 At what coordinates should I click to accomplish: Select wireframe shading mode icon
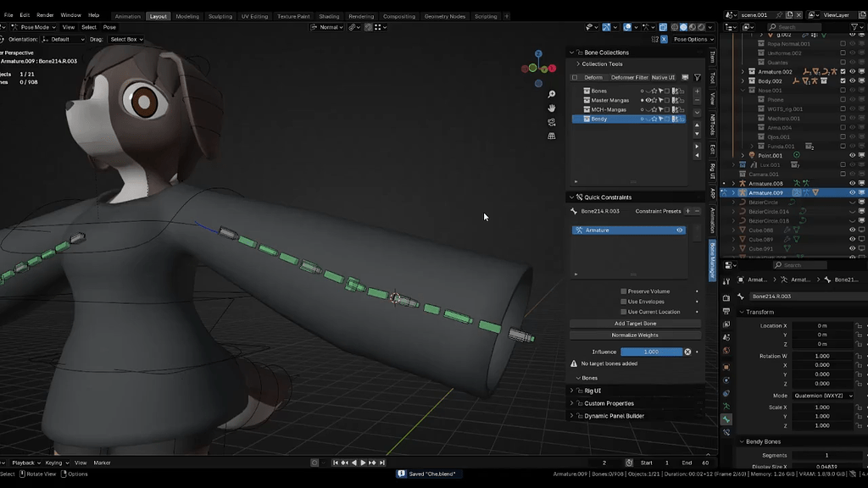pos(674,27)
